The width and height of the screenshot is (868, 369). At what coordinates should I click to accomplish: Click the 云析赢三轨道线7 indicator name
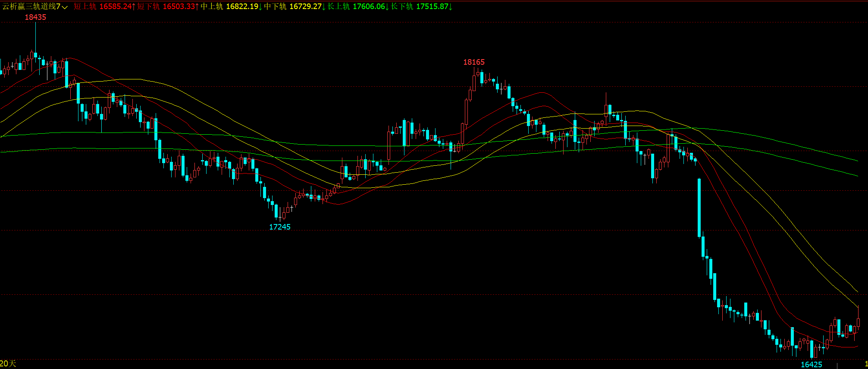(31, 6)
